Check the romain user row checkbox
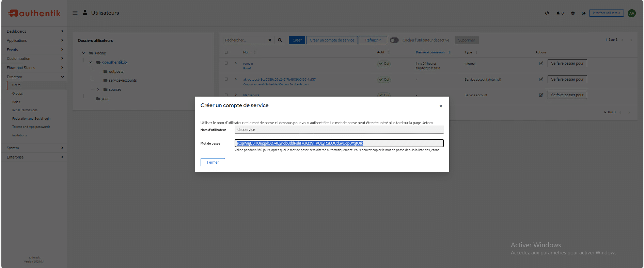The width and height of the screenshot is (644, 268). pos(226,63)
